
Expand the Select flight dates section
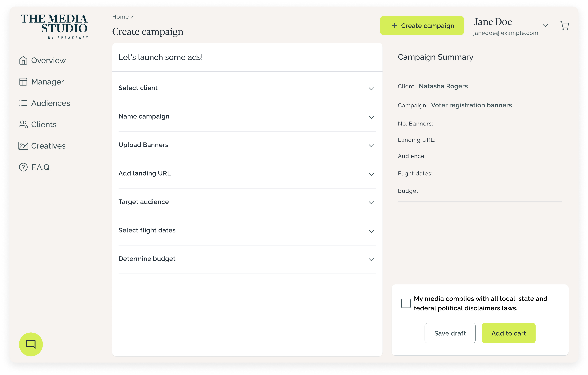(371, 231)
